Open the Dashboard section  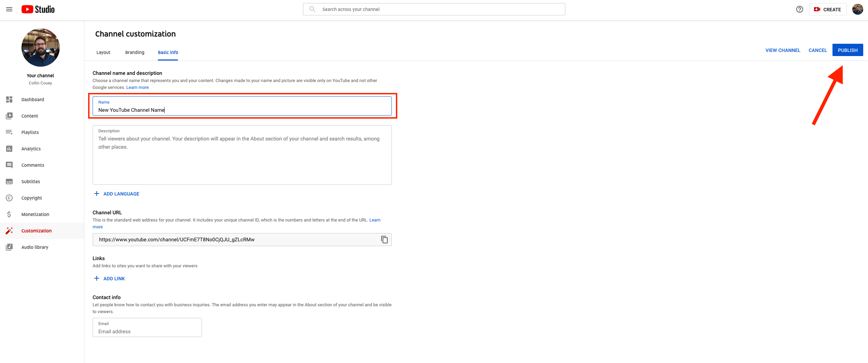pos(32,99)
